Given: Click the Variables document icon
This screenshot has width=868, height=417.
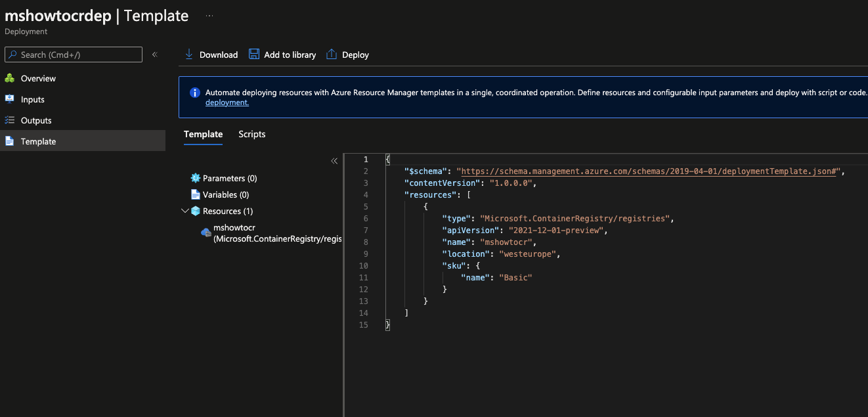Looking at the screenshot, I should (195, 194).
